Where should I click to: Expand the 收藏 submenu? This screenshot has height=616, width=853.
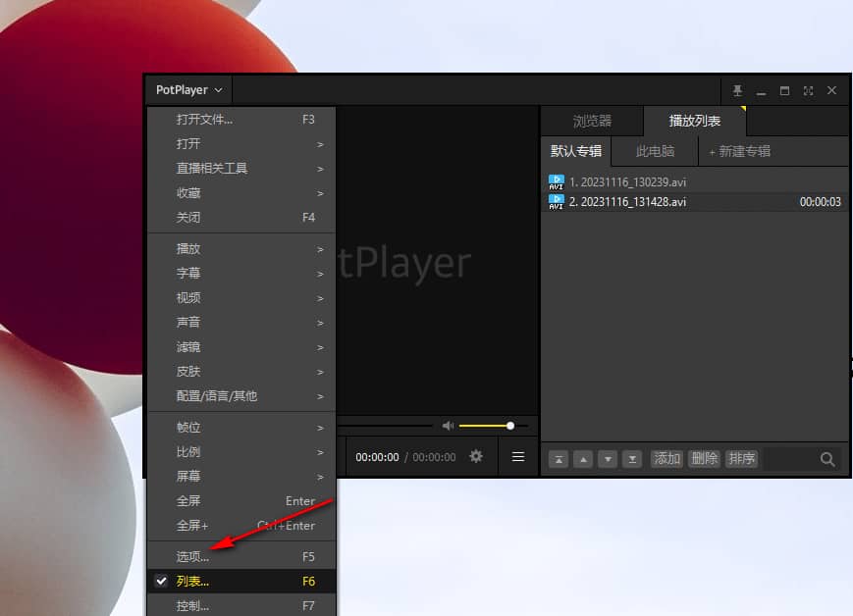click(x=241, y=192)
